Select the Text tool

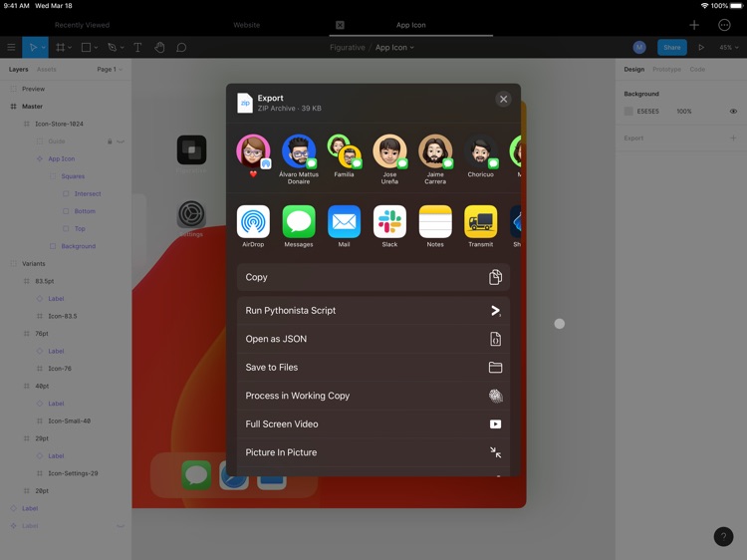point(137,47)
